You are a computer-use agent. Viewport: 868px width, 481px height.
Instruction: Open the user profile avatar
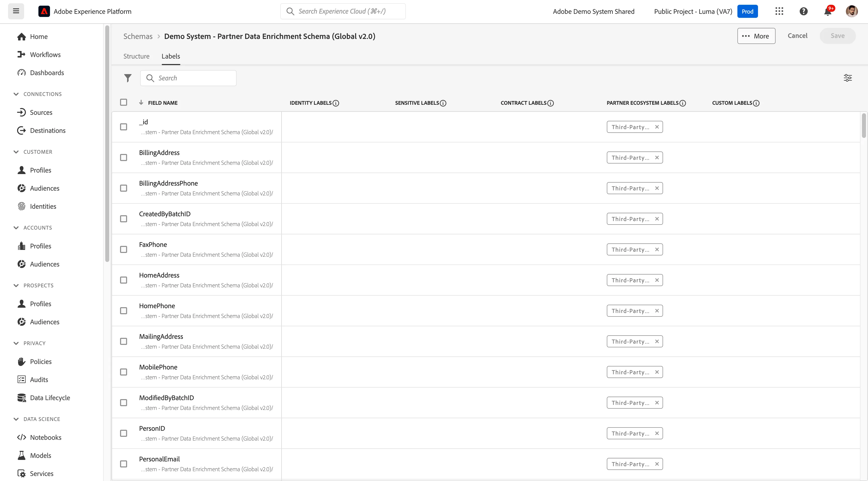[851, 12]
